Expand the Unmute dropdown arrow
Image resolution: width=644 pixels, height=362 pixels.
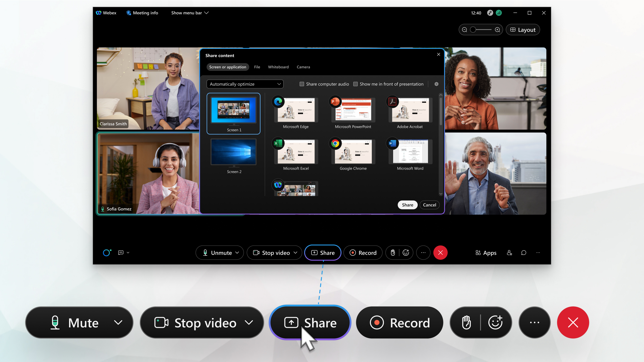237,253
